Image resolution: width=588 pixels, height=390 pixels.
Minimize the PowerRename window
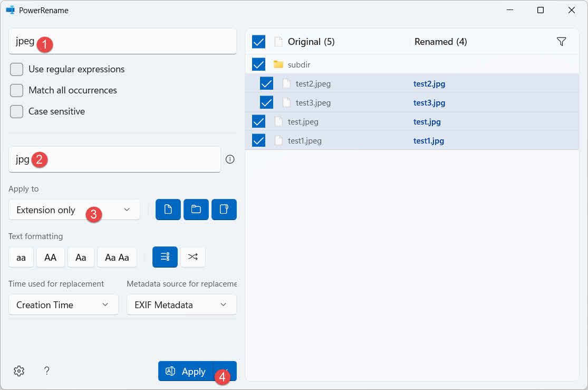(x=510, y=10)
